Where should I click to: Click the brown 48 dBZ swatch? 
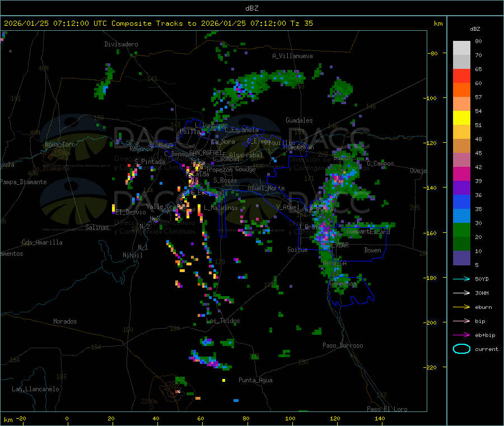point(461,146)
